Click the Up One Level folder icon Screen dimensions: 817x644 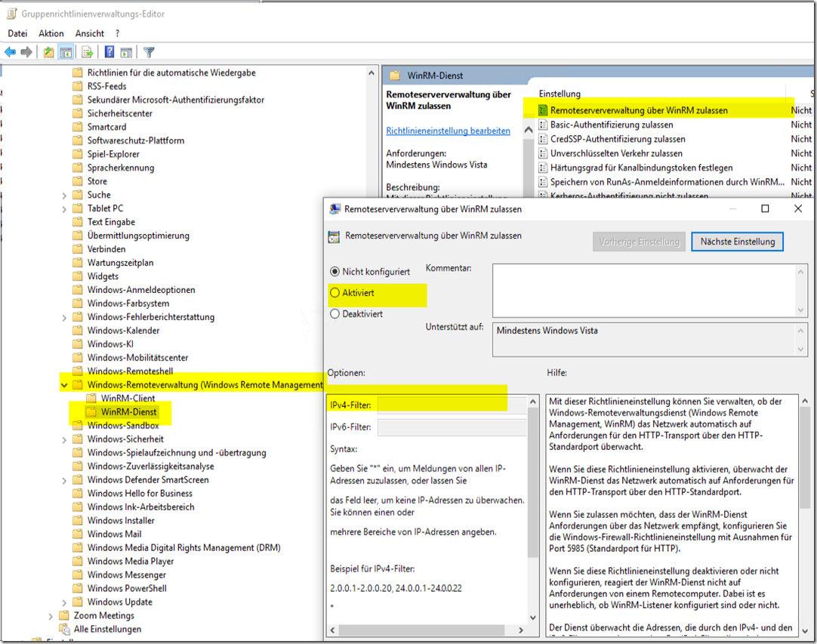[49, 52]
